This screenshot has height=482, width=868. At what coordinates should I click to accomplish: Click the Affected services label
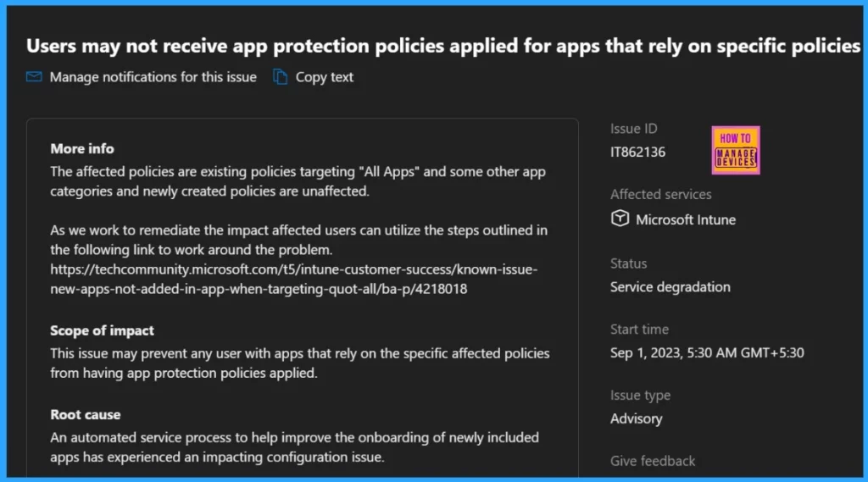point(661,195)
